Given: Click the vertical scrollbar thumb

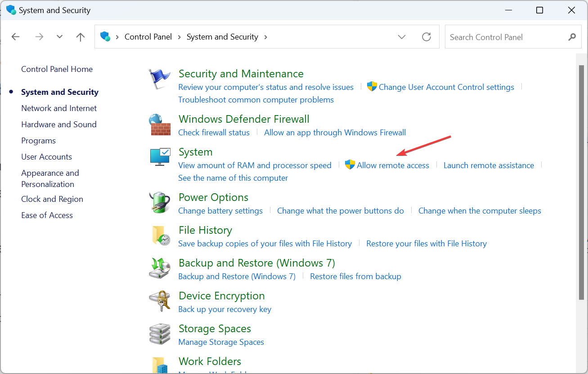Looking at the screenshot, I should click(581, 182).
